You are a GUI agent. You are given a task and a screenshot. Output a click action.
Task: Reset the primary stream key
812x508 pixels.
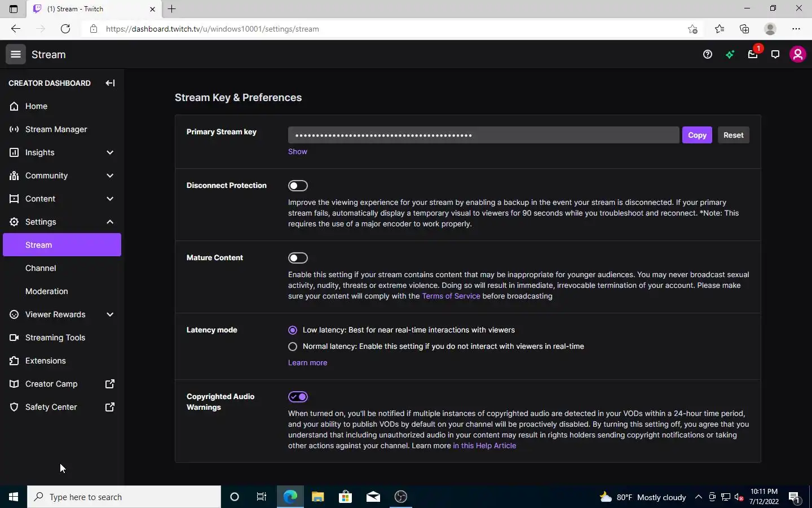click(733, 135)
